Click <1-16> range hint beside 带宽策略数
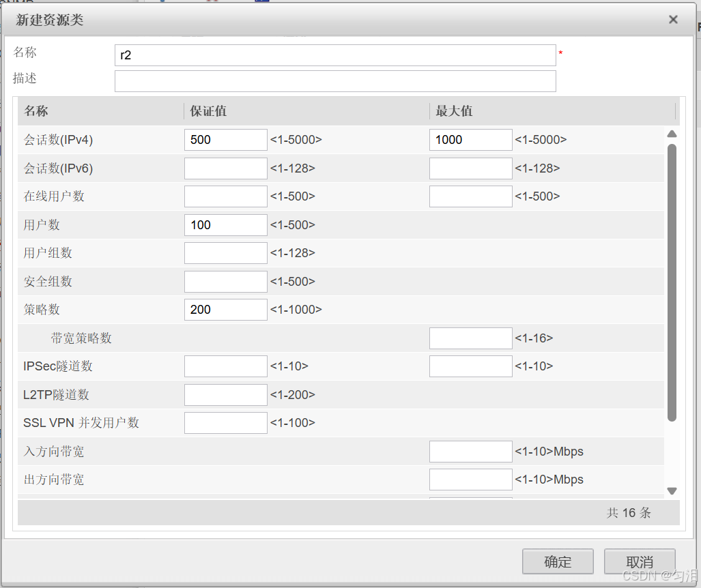Viewport: 701px width, 588px height. click(x=534, y=338)
